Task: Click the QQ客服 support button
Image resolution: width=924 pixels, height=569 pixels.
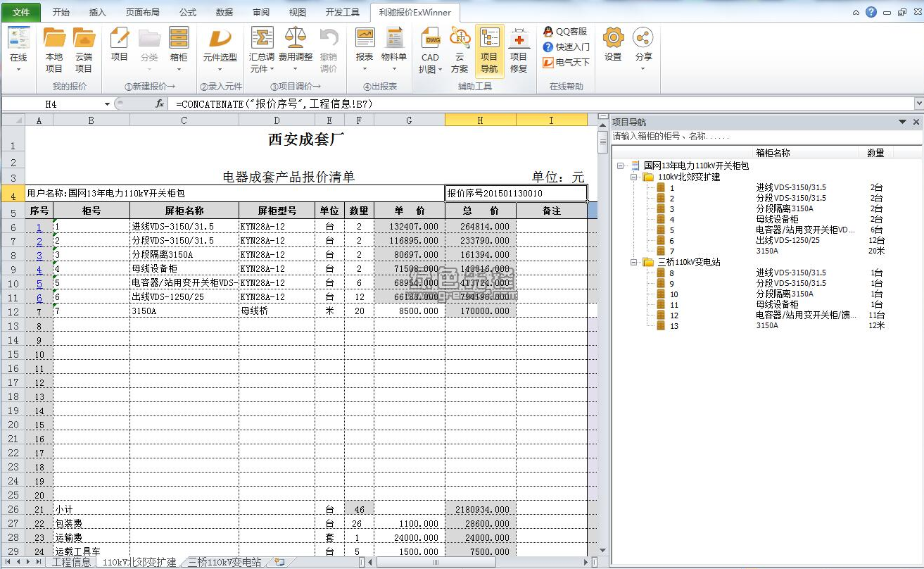Action: [564, 31]
